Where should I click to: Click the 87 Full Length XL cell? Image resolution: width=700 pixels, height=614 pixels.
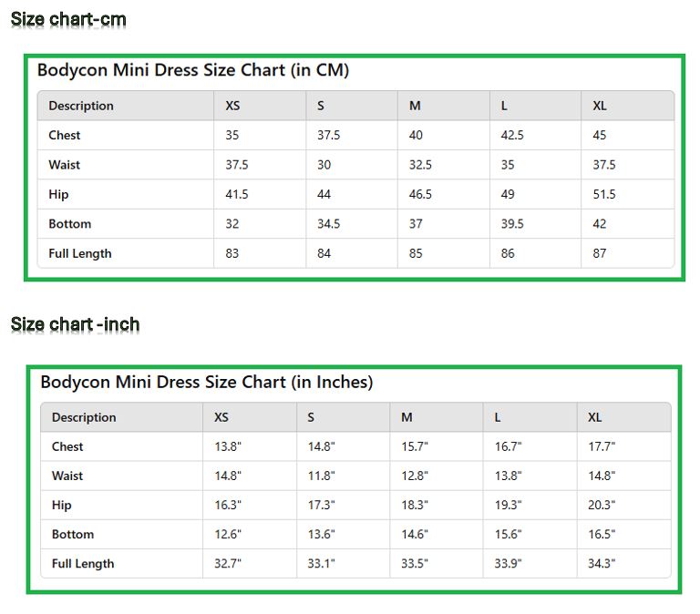pyautogui.click(x=599, y=253)
